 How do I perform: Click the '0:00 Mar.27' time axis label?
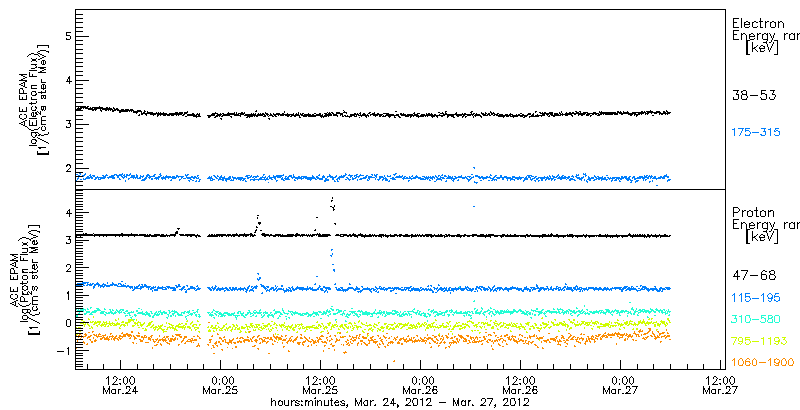(x=620, y=386)
